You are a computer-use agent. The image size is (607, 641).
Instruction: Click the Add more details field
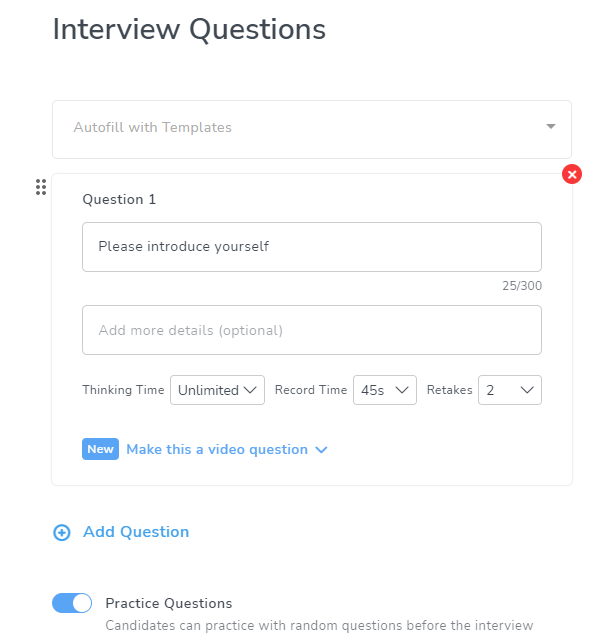312,330
